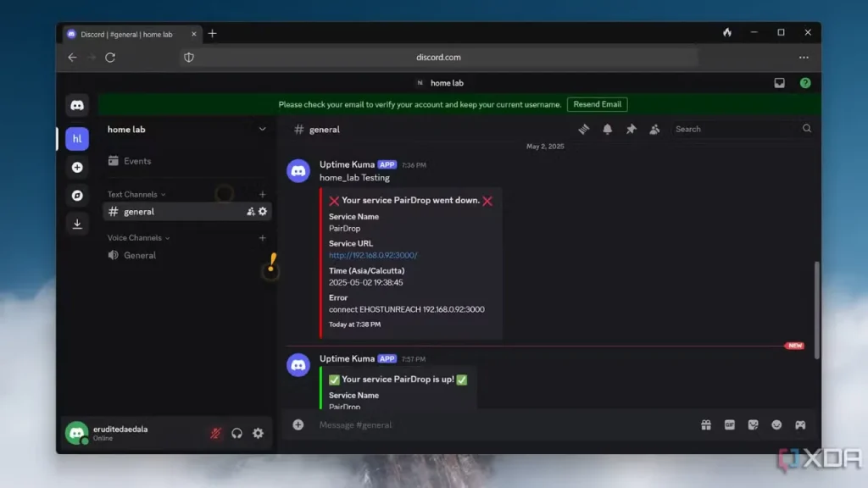868x488 pixels.
Task: Collapse the home lab server dropdown
Action: click(262, 129)
